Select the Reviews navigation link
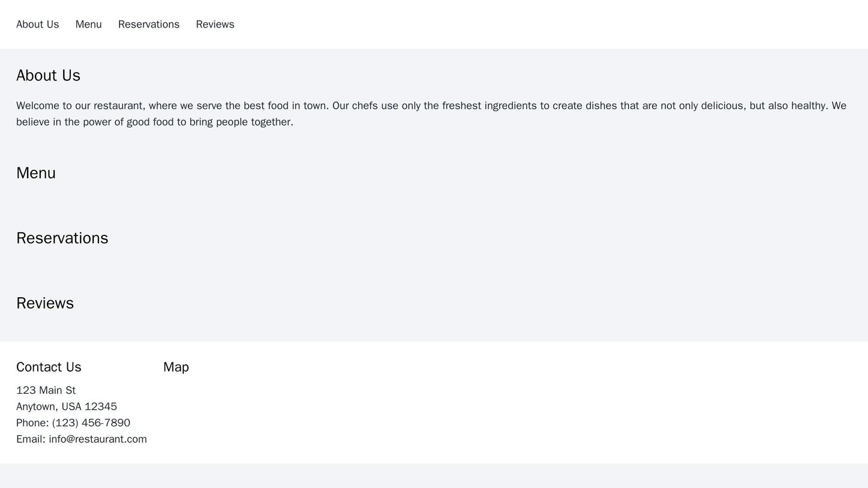Image resolution: width=868 pixels, height=488 pixels. pyautogui.click(x=214, y=24)
